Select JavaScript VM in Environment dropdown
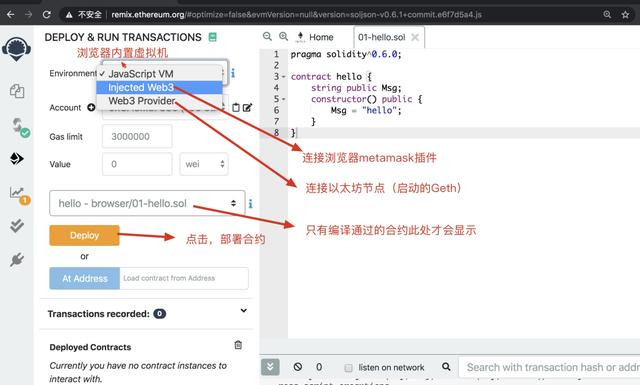640x385 pixels. point(160,74)
